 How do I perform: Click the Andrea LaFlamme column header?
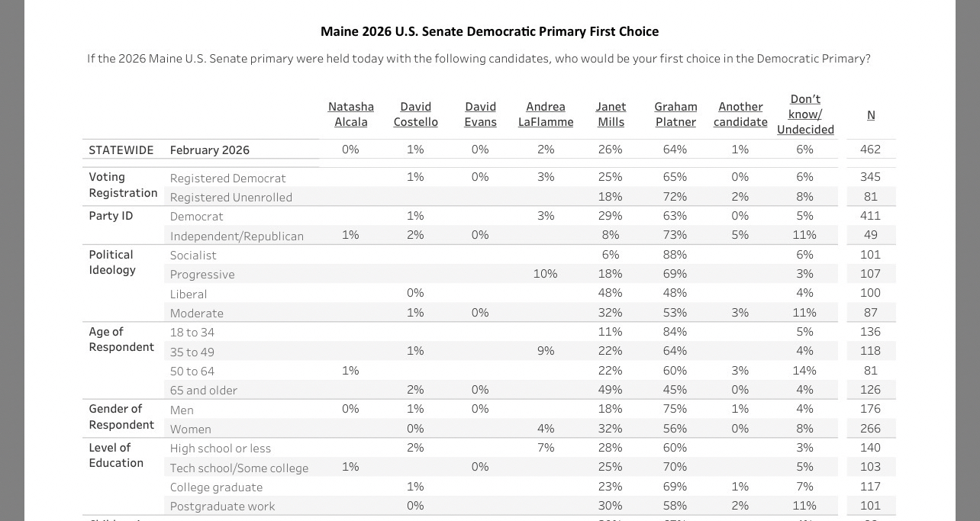click(x=545, y=114)
